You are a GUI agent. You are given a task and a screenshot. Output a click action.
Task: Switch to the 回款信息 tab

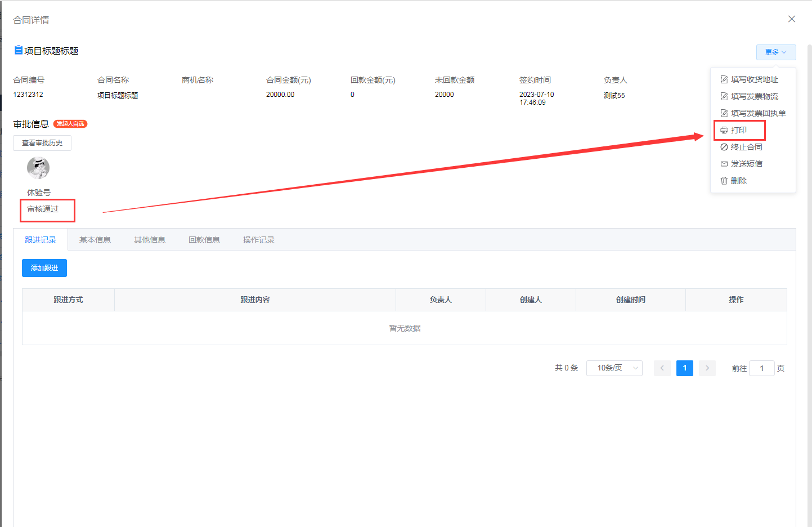[204, 240]
